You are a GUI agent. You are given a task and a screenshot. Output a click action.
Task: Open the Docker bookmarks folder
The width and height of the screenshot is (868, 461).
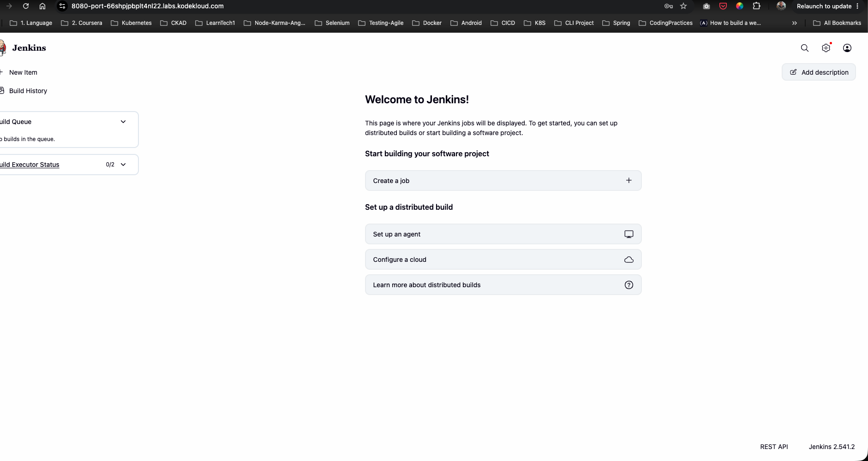pyautogui.click(x=427, y=23)
